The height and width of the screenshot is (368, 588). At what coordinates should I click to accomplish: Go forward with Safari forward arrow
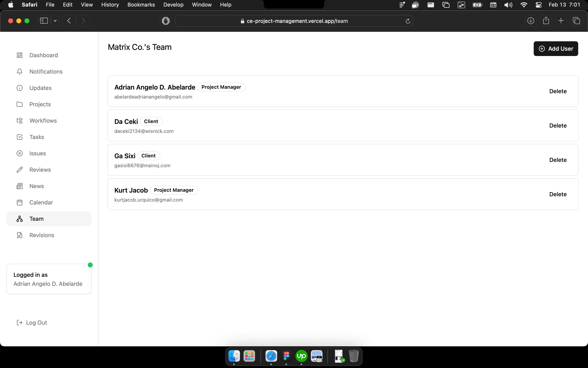point(83,21)
